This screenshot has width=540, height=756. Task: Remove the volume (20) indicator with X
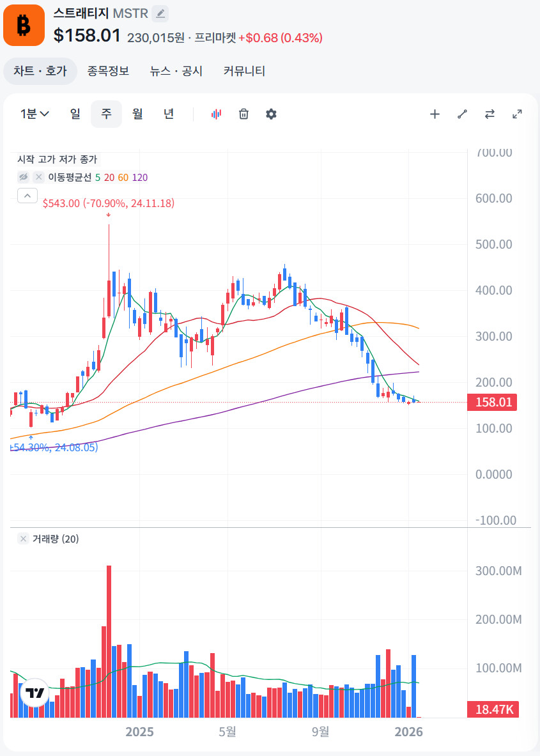(x=23, y=539)
